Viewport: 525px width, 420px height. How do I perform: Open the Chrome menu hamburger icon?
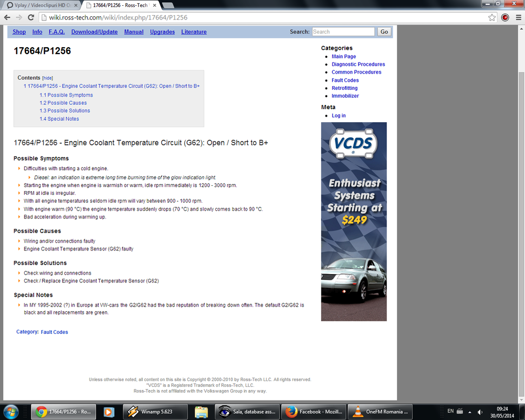tap(518, 17)
